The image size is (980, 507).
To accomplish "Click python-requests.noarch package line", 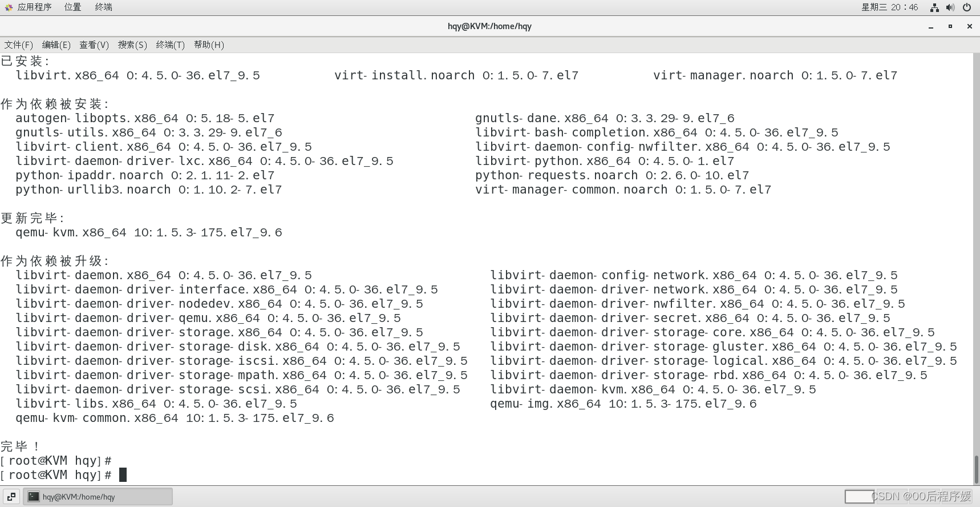I will click(612, 175).
